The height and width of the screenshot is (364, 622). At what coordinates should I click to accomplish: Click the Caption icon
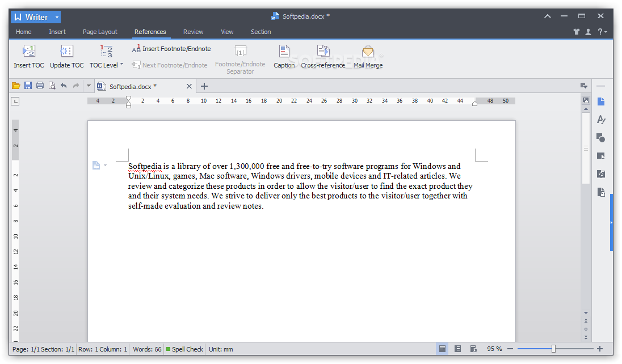pyautogui.click(x=284, y=51)
